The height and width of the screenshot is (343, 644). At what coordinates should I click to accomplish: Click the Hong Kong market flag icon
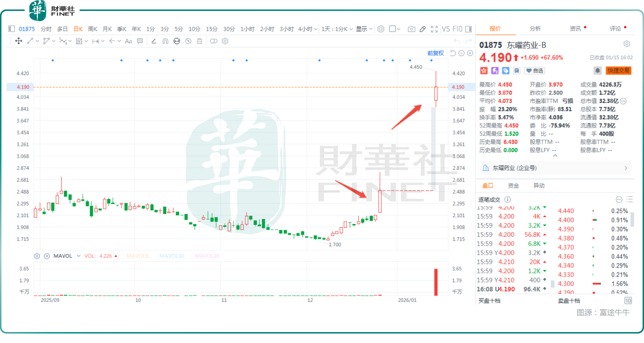pos(484,71)
